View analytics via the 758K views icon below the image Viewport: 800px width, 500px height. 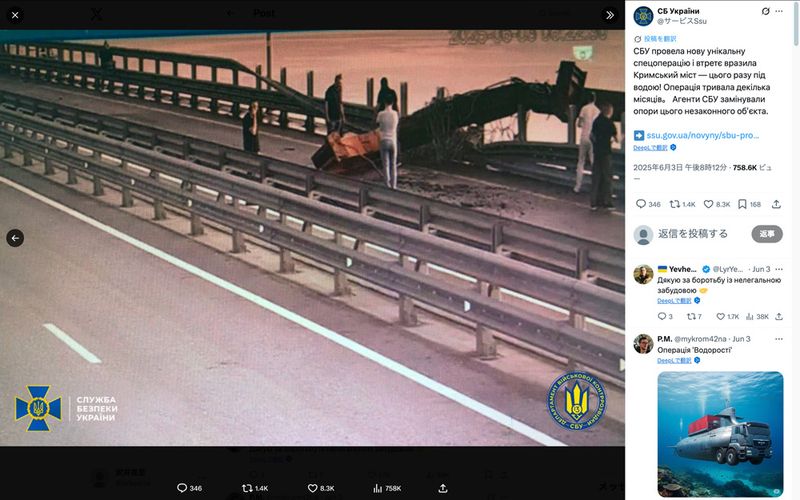(x=387, y=488)
